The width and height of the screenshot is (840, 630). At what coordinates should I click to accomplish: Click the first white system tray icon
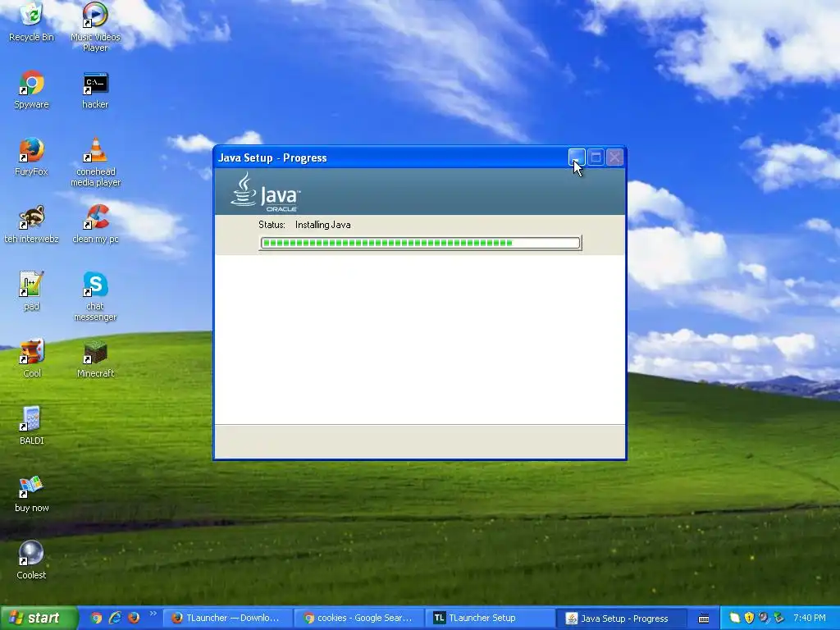tap(734, 618)
